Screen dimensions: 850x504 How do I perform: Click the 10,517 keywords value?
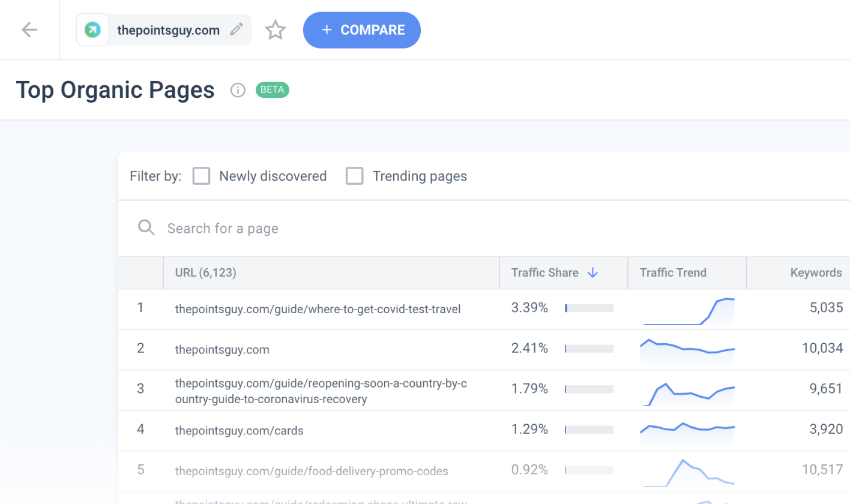(822, 470)
